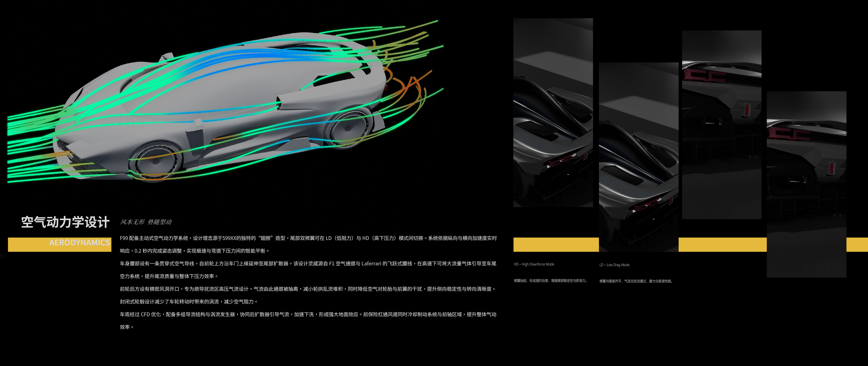Viewport: 868px width, 366px height.
Task: Click the italic subtitle 风本无形 势随型动
Action: (x=146, y=222)
